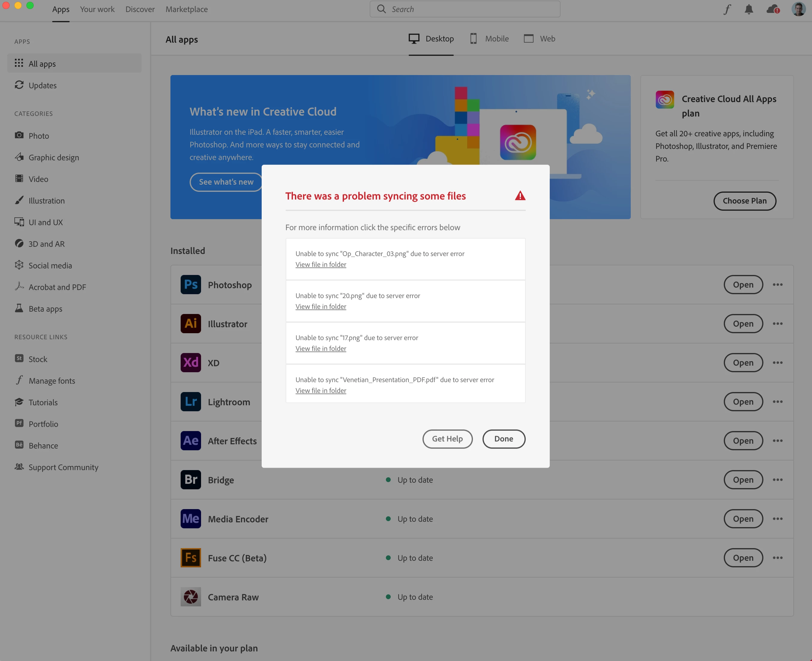Click the Fuse CC app icon

191,558
